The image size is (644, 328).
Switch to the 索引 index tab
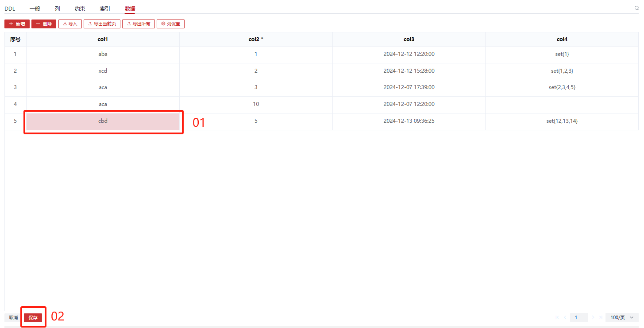[x=105, y=8]
